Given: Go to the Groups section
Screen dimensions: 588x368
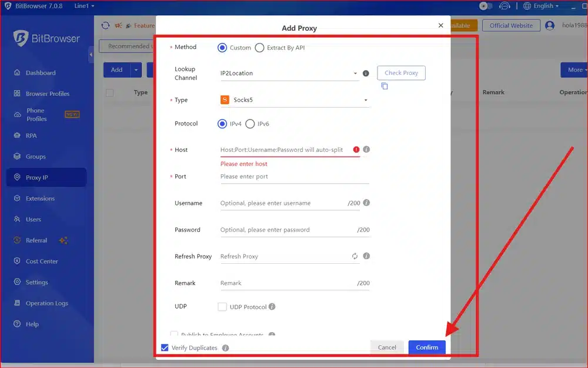Looking at the screenshot, I should 37,157.
